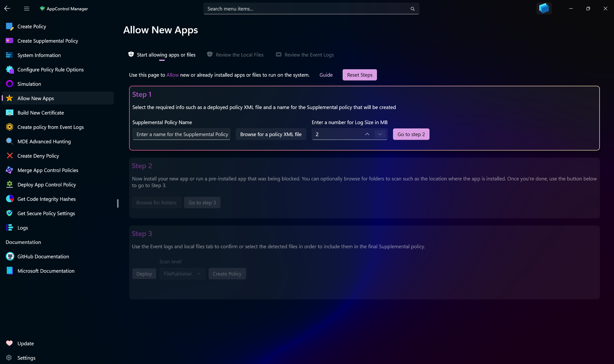Viewport: 614px width, 364px height.
Task: Open GitHub Documentation link icon
Action: 10,256
